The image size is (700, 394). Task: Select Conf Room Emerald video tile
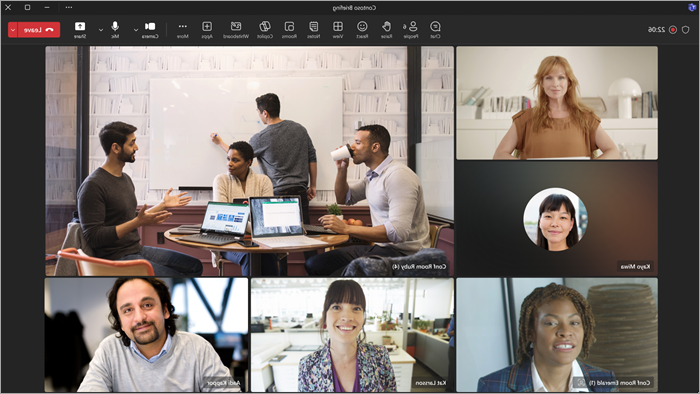pos(557,335)
